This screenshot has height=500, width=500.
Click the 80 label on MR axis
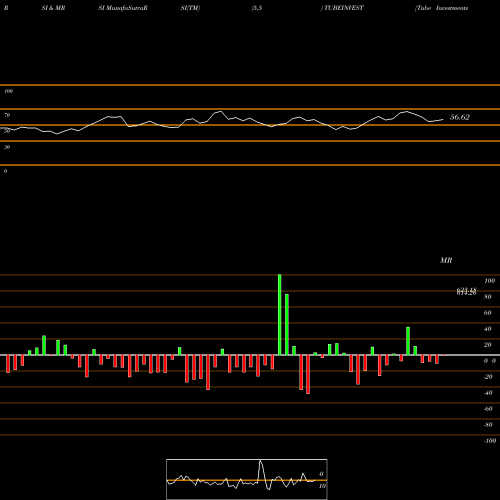pyautogui.click(x=488, y=297)
